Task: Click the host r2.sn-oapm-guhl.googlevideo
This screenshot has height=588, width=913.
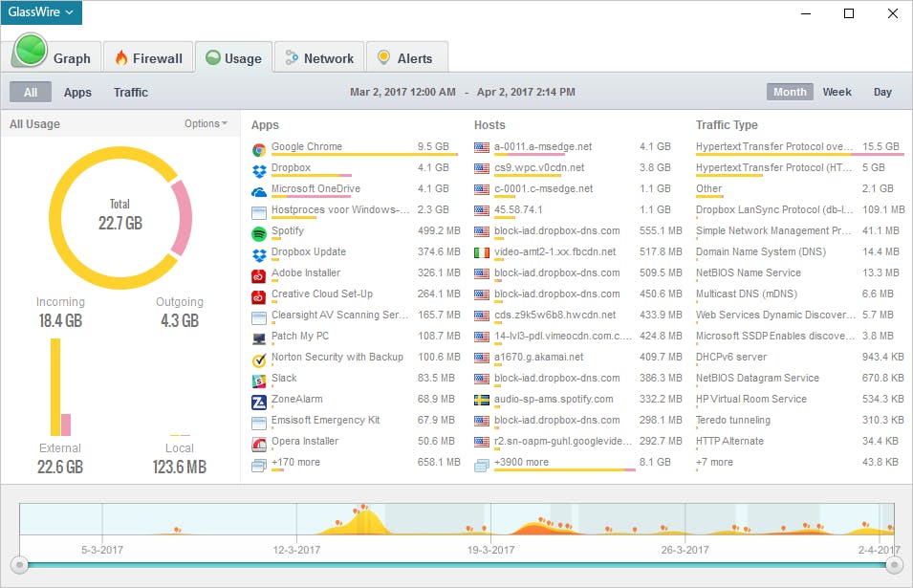Action: point(562,441)
